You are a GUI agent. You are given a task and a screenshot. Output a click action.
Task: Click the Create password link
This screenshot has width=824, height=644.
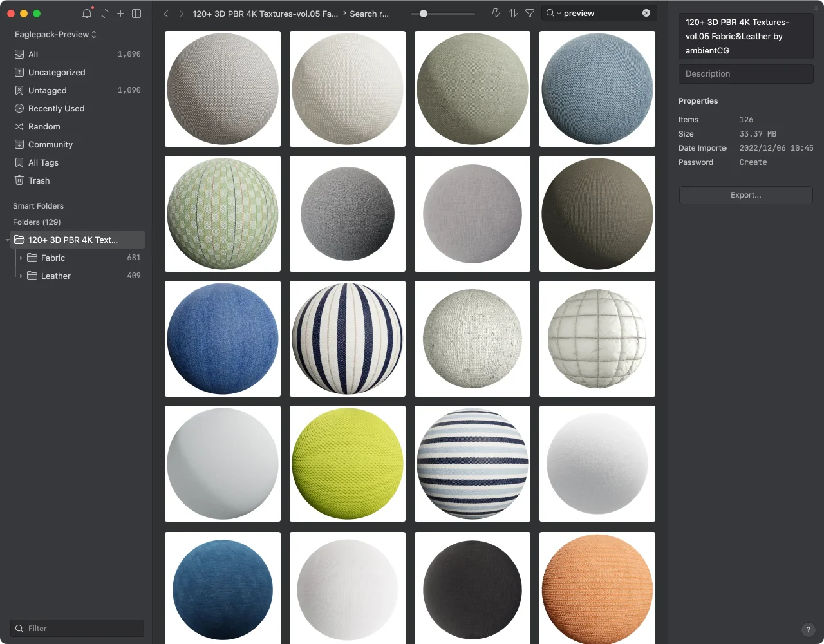point(753,162)
